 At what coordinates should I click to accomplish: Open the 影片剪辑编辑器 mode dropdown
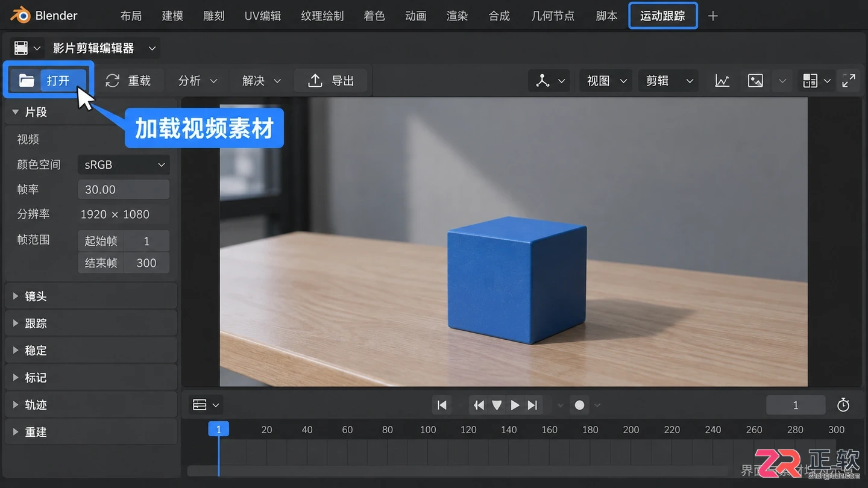point(104,48)
